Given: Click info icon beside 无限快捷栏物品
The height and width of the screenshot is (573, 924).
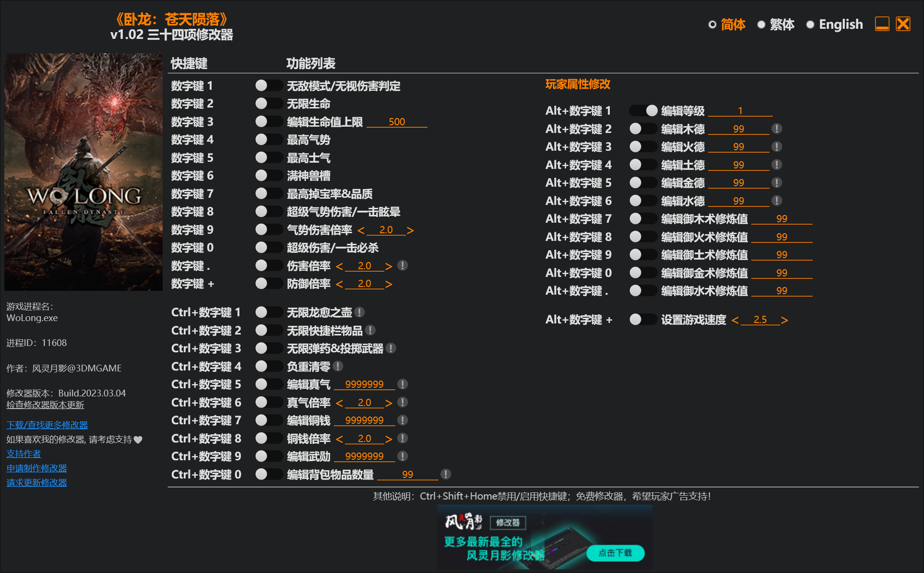Looking at the screenshot, I should 370,330.
